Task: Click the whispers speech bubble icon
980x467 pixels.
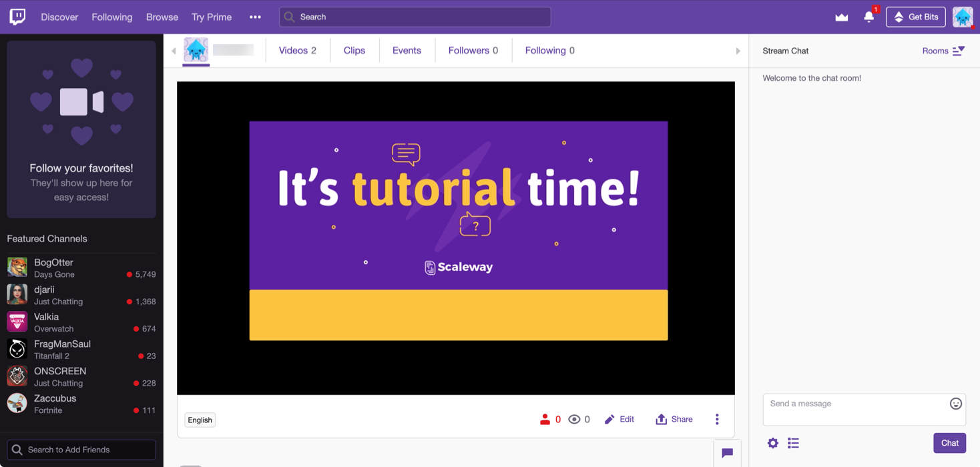Action: pos(727,453)
